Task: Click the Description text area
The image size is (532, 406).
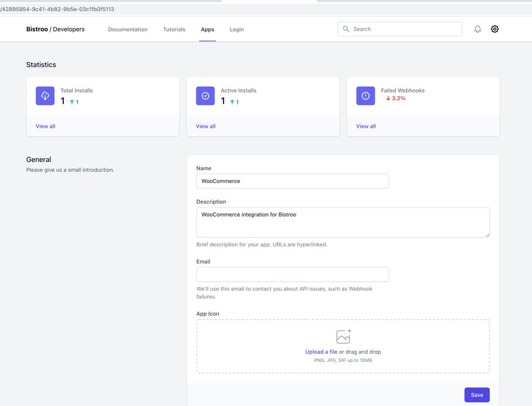Action: 343,222
